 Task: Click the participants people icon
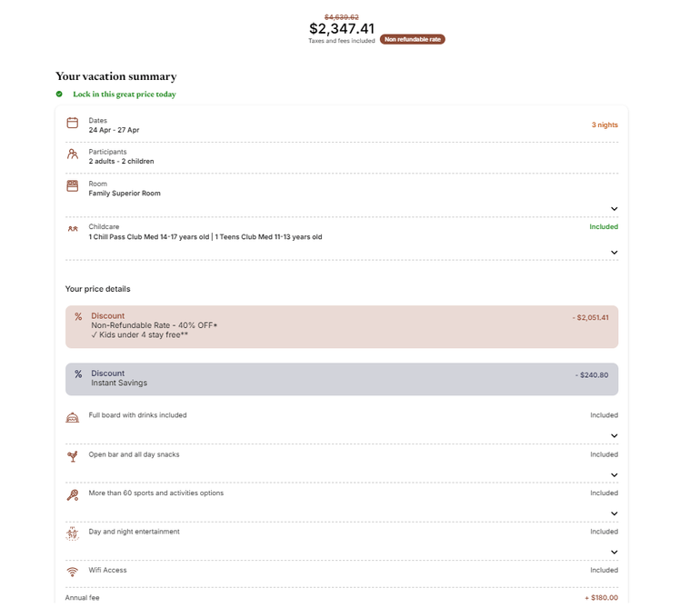pos(73,154)
